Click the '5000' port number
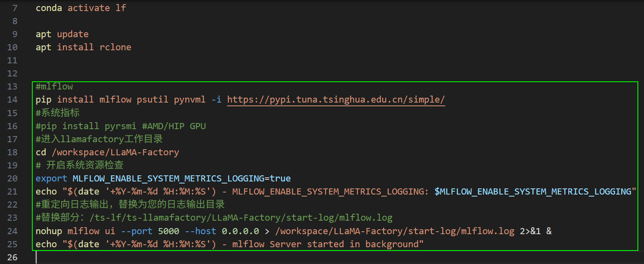This screenshot has width=644, height=264. click(168, 231)
